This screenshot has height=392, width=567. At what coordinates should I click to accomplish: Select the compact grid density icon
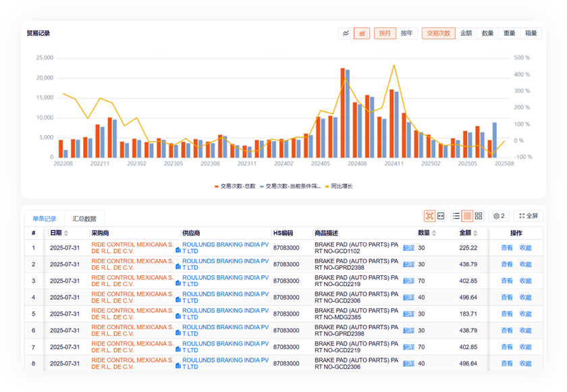[467, 216]
